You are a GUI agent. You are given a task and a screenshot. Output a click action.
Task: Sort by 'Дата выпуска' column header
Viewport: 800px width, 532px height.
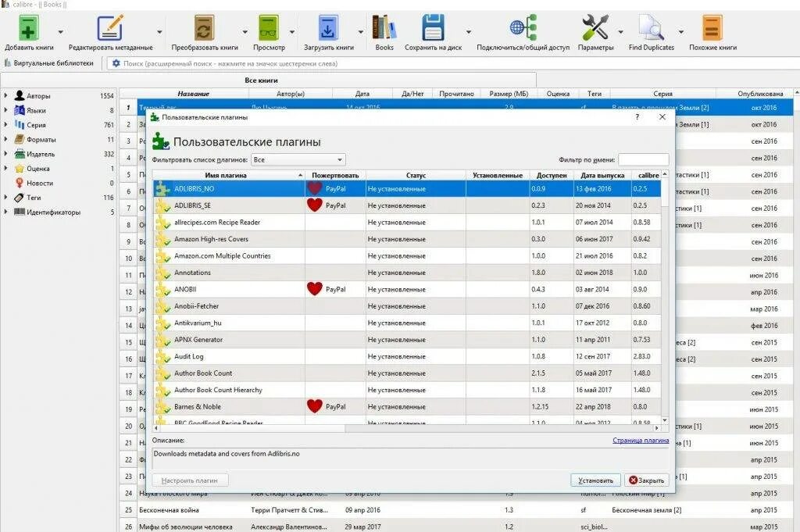point(602,175)
